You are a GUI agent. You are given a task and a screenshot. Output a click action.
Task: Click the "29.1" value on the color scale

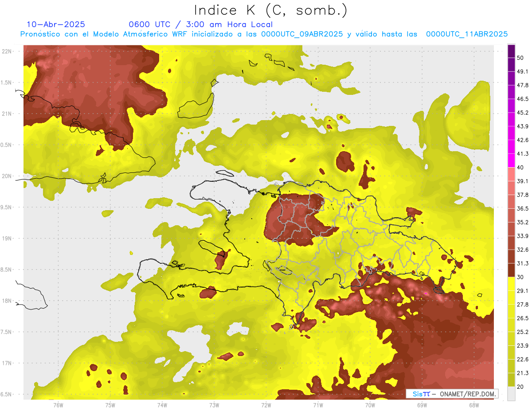(523, 291)
